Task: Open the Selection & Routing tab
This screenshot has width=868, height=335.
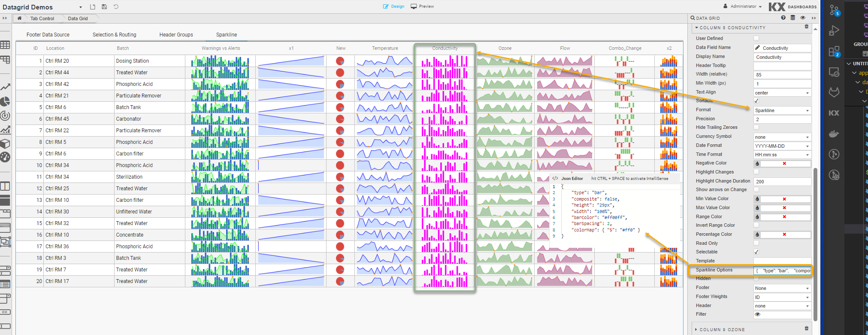Action: point(114,35)
